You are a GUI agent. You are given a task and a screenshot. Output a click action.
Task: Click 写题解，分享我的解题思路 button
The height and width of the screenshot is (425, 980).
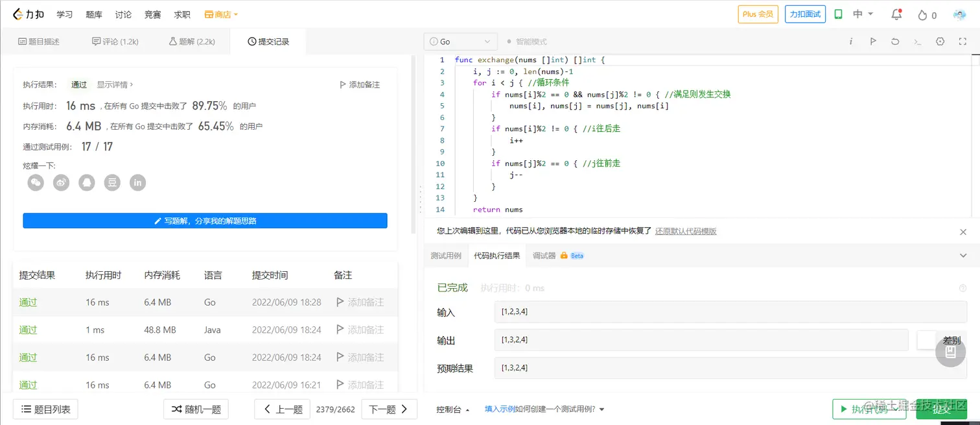click(x=205, y=221)
